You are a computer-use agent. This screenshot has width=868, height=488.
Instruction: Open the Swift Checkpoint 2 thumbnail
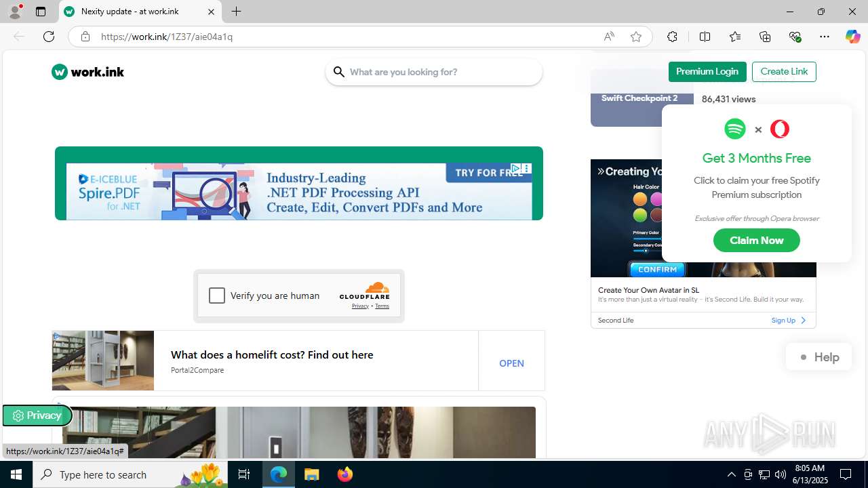641,98
